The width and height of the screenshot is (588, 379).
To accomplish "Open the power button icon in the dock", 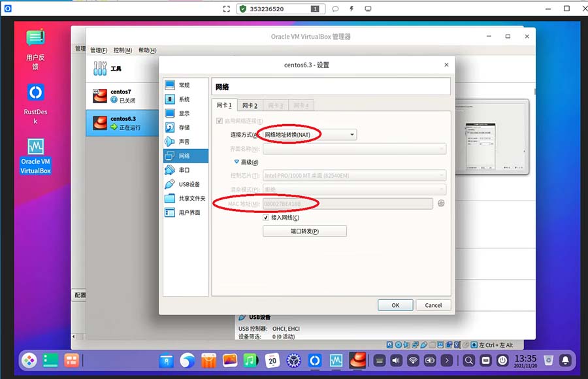I will coord(502,361).
